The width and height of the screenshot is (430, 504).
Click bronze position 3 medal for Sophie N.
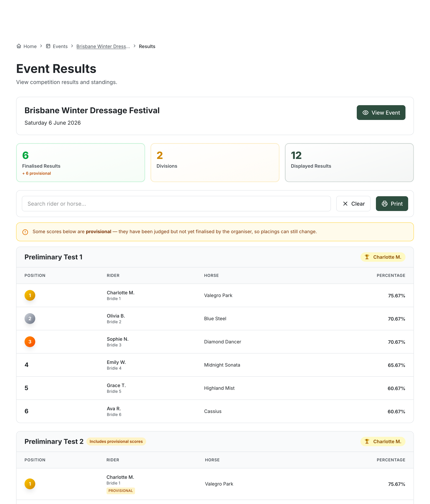(x=30, y=342)
